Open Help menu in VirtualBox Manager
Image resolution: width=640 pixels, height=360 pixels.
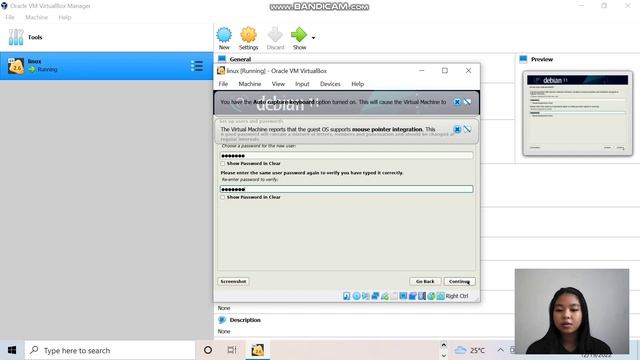[x=65, y=17]
